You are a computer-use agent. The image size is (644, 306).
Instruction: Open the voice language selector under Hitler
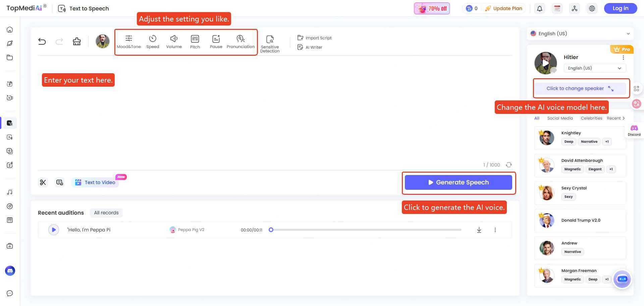(594, 68)
